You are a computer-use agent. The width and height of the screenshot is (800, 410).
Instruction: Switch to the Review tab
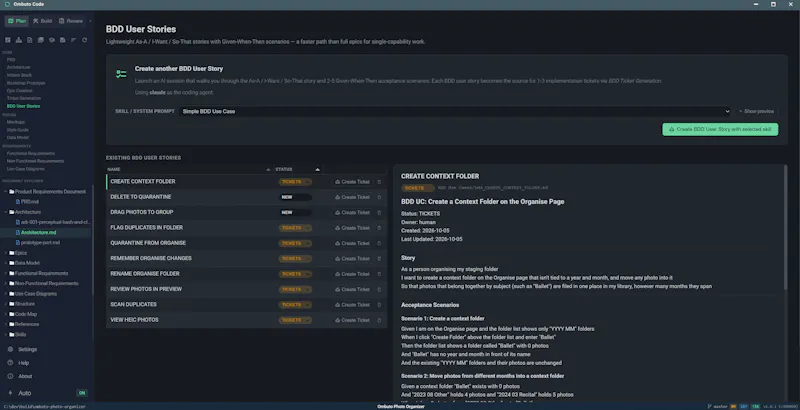click(70, 21)
